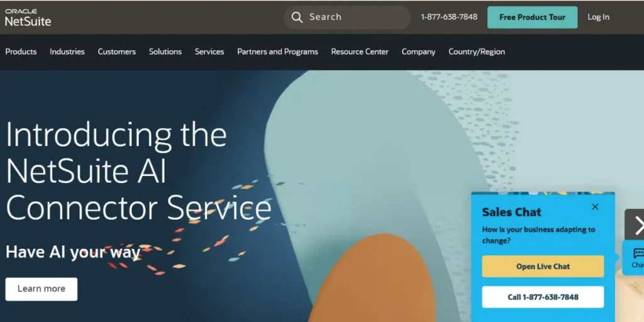644x322 pixels.
Task: Close the Sales Chat popup
Action: click(x=595, y=207)
